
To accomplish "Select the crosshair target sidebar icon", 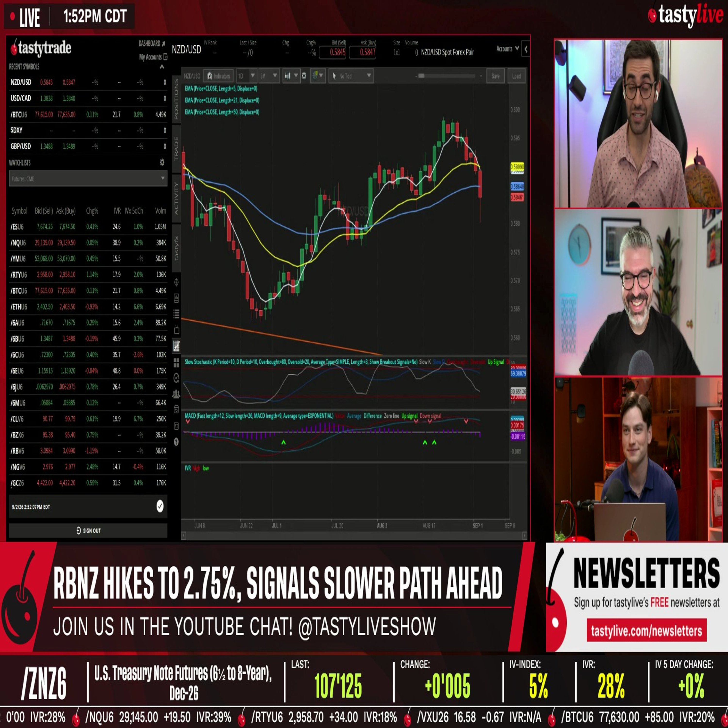I will [176, 282].
